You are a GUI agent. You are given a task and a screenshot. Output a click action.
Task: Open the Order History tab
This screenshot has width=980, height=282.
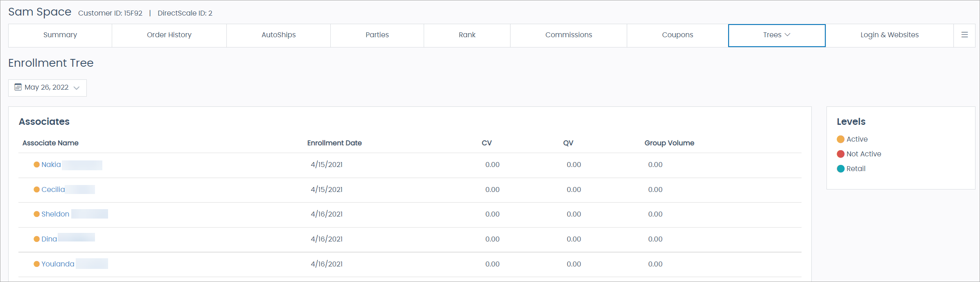pos(169,35)
